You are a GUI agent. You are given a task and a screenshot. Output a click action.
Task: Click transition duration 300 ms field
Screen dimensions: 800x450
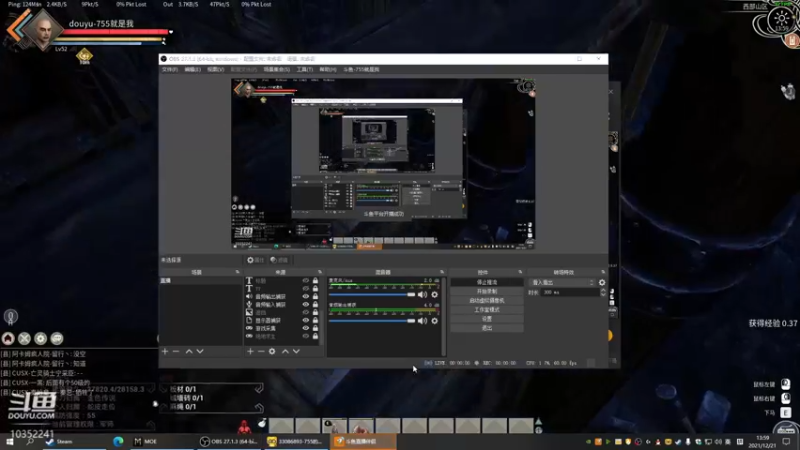(569, 292)
